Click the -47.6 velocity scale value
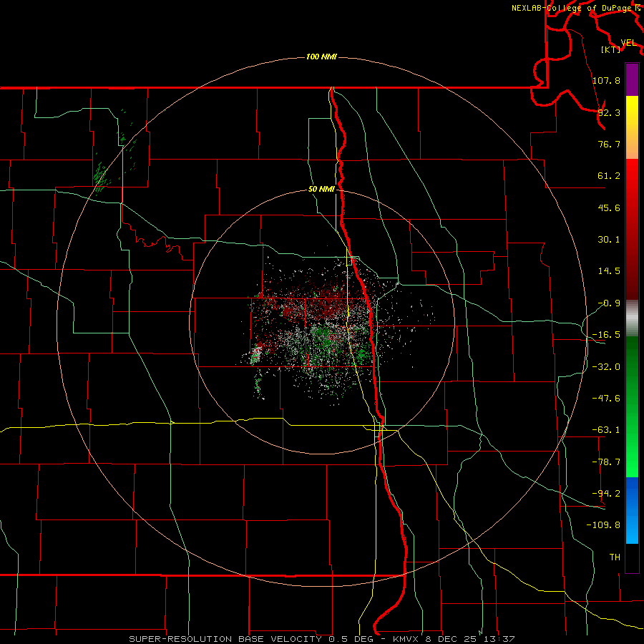The image size is (644, 644). coord(606,399)
